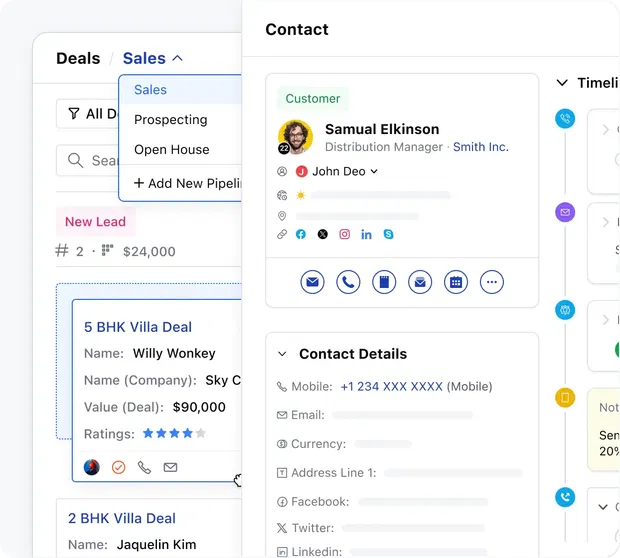Click the yellow note timeline marker
The image size is (620, 558).
pos(565,397)
